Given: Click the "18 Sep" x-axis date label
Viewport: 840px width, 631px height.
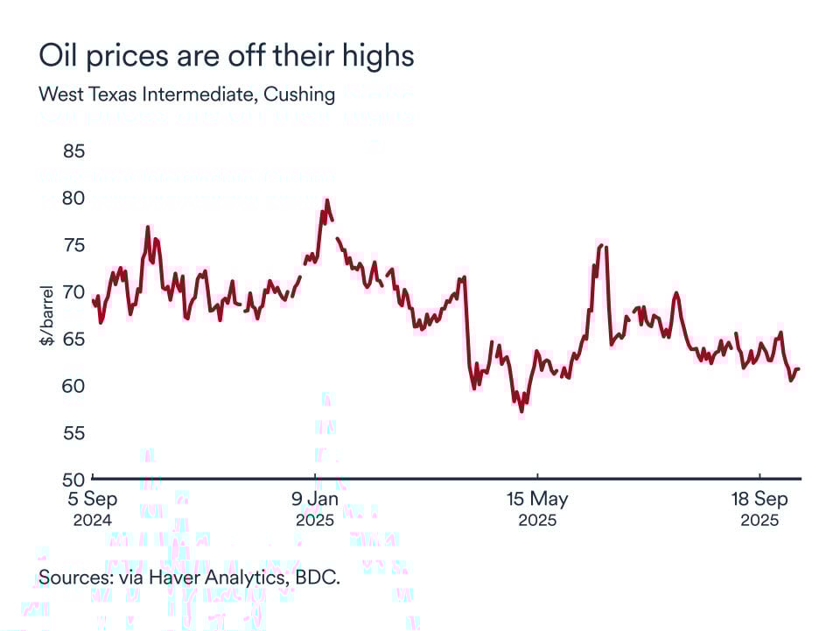Looking at the screenshot, I should (759, 500).
